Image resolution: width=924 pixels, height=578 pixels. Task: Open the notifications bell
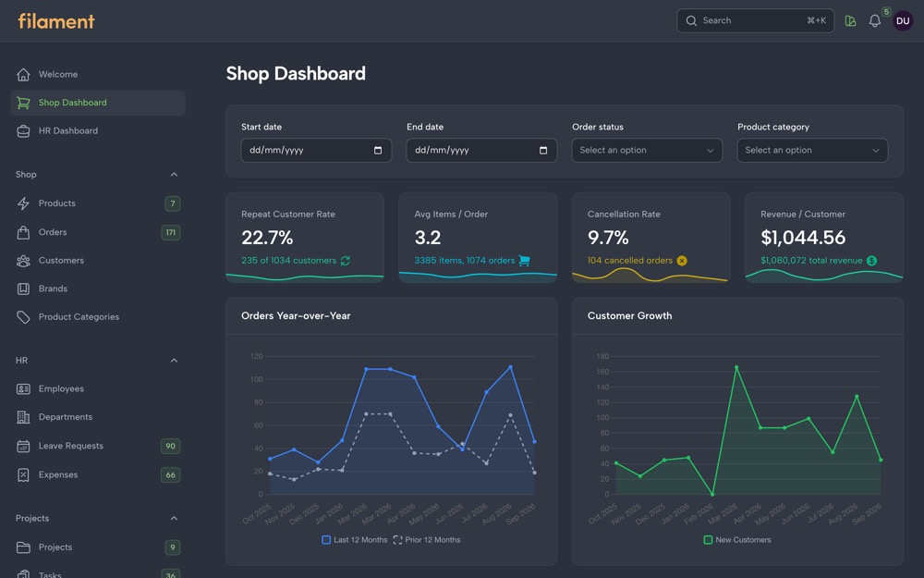click(874, 20)
